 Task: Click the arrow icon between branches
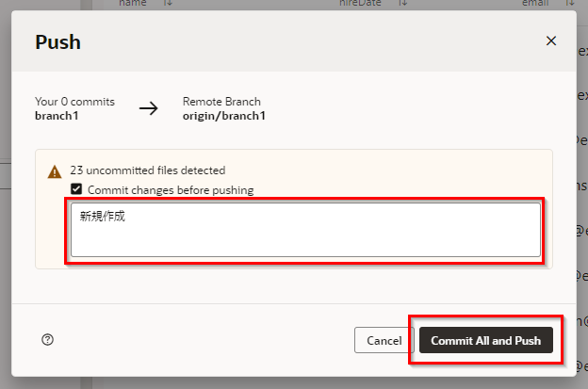click(149, 107)
